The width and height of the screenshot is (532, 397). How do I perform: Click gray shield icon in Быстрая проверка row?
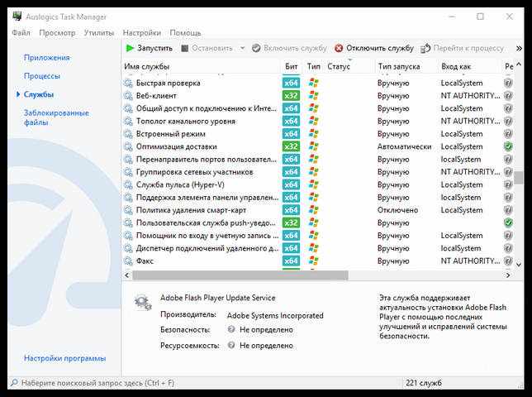[508, 83]
